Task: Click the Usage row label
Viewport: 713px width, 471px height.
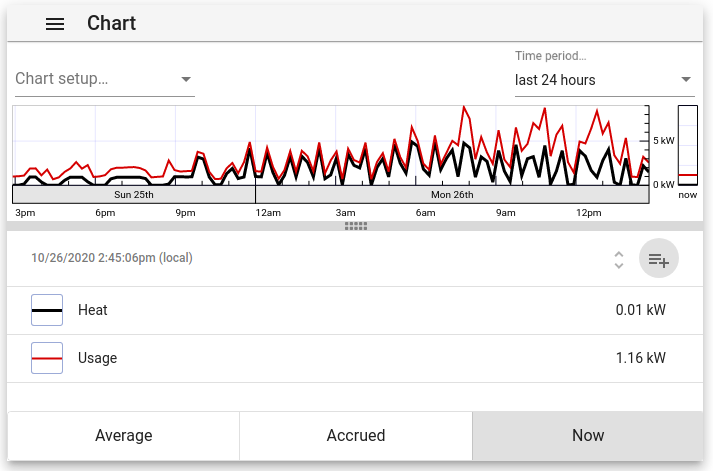Action: [97, 358]
